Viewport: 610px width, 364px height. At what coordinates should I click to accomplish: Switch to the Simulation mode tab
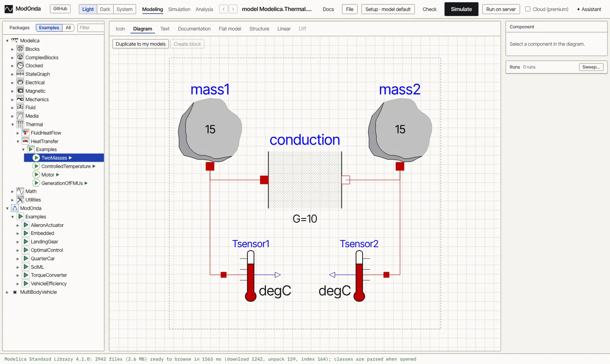[x=179, y=9]
